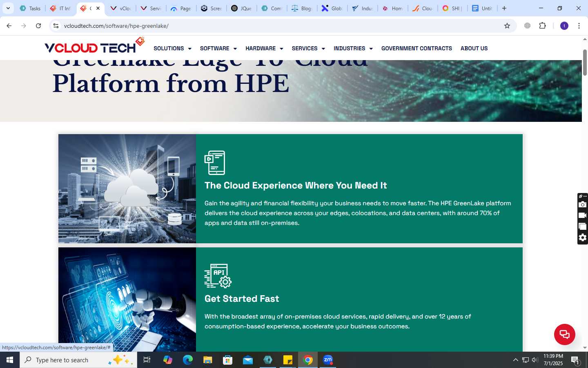Switch to the Glob tab
Screen dimensions: 588x368
[332, 8]
